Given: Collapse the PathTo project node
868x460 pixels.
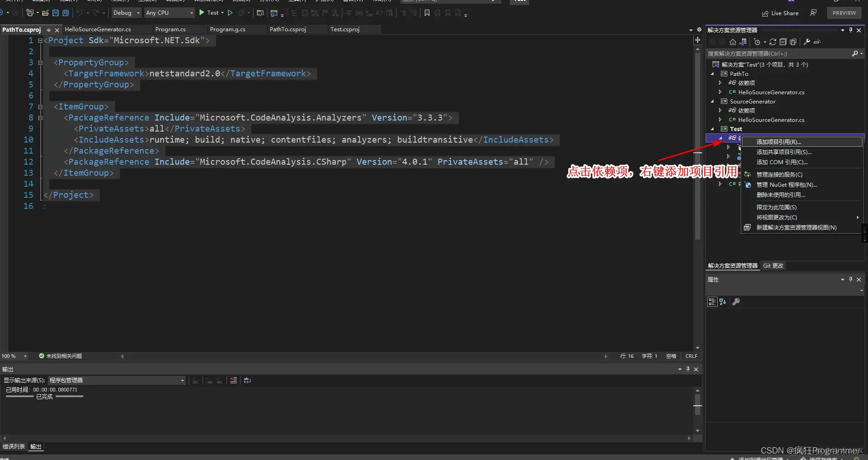Looking at the screenshot, I should coord(713,74).
